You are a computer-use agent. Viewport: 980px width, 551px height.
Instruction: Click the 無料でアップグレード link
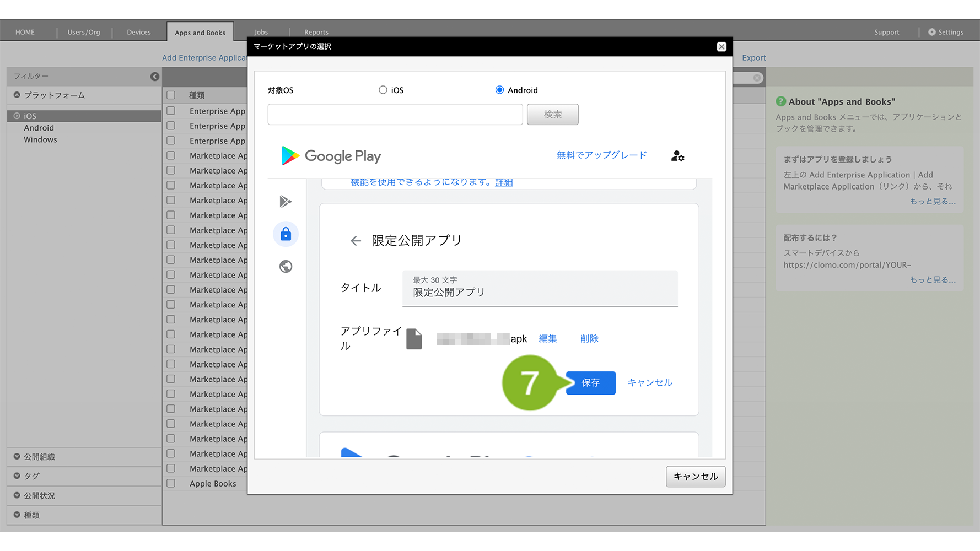coord(601,155)
